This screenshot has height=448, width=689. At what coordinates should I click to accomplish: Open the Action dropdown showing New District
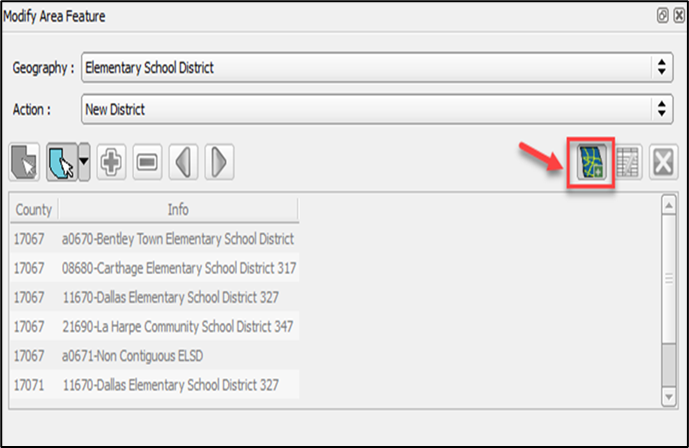[377, 109]
